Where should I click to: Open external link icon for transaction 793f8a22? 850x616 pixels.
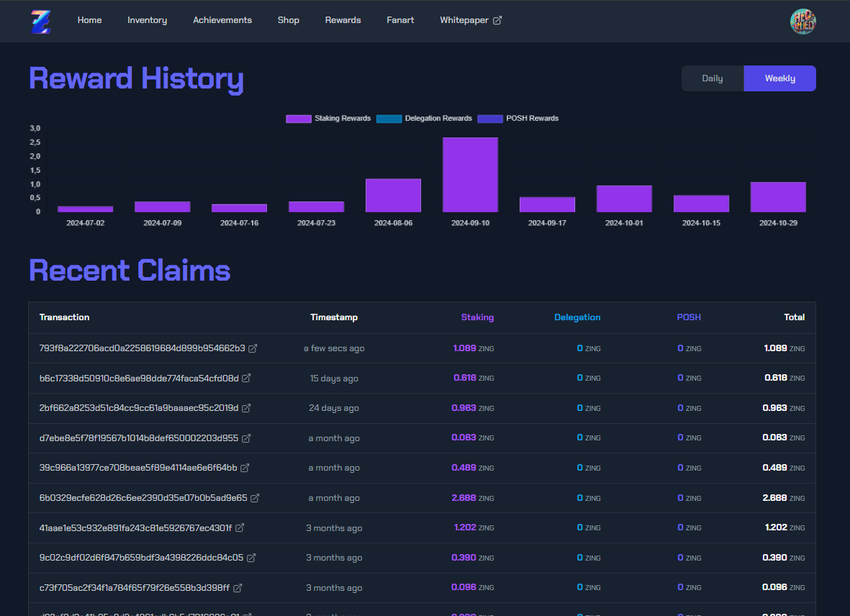click(x=253, y=348)
